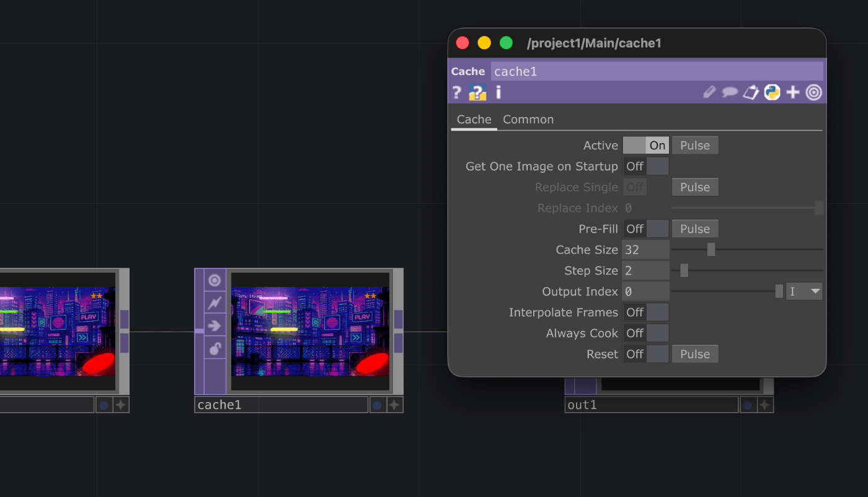Click the Output Index slider handle

point(779,291)
